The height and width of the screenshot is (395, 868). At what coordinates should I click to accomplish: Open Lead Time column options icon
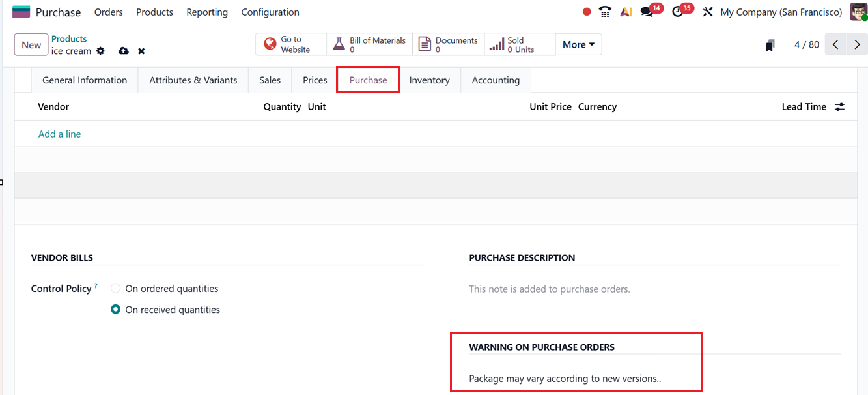[x=839, y=106]
